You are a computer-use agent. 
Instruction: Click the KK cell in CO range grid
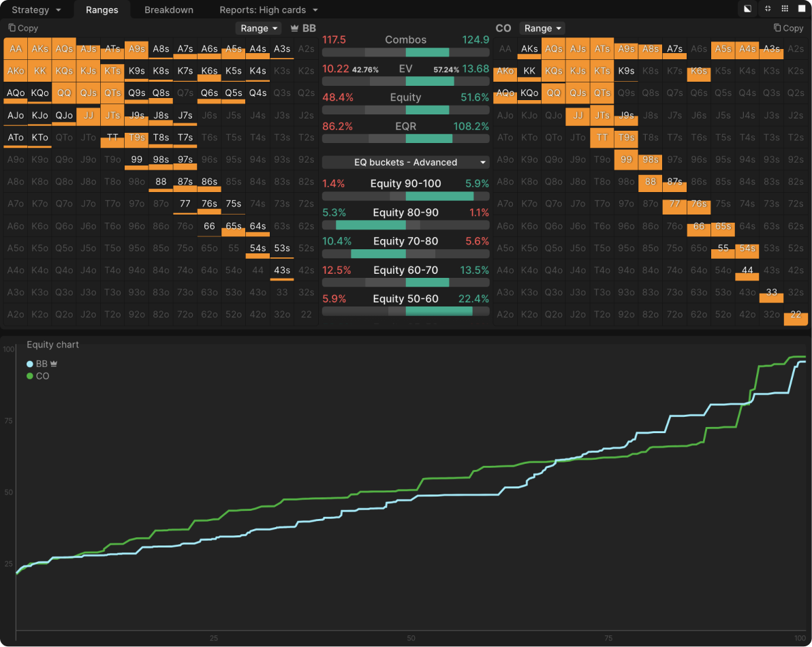pyautogui.click(x=529, y=71)
